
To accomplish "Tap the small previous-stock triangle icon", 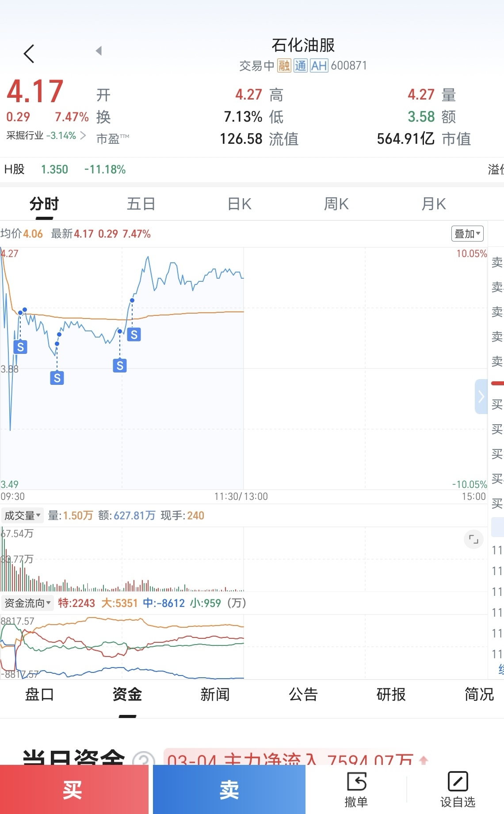I will (x=99, y=51).
